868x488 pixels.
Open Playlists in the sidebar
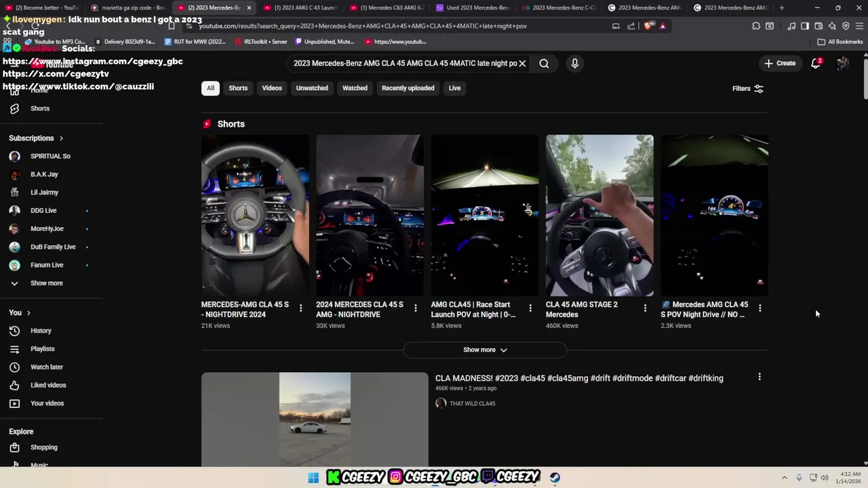42,349
